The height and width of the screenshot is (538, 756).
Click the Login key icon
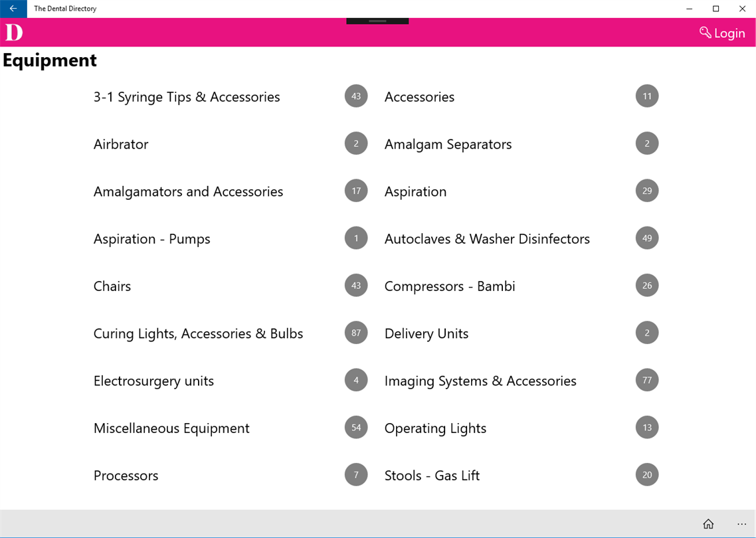[705, 33]
